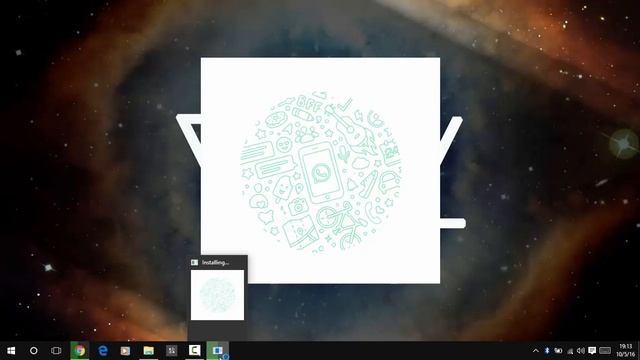The height and width of the screenshot is (360, 640).
Task: Show hidden system tray icons
Action: coord(536,351)
